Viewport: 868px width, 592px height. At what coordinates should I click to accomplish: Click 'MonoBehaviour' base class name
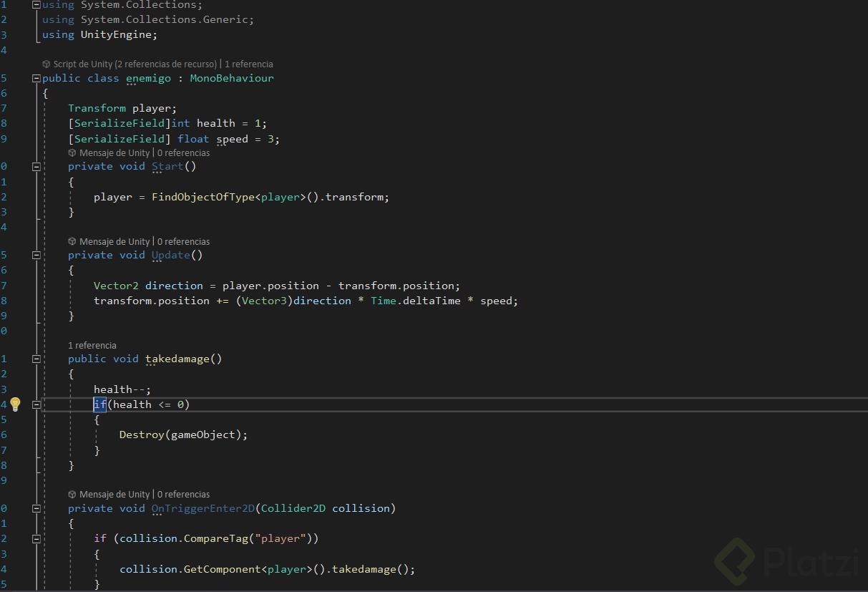(x=232, y=78)
